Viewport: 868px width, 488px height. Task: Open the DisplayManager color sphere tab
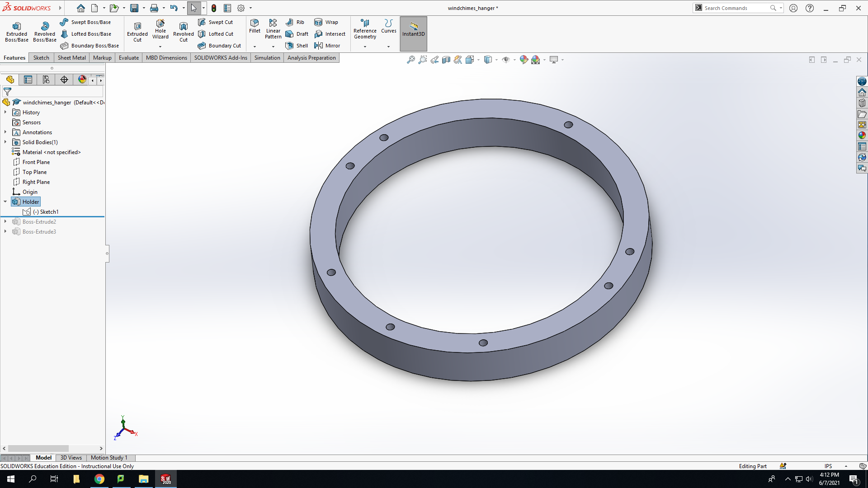(82, 80)
